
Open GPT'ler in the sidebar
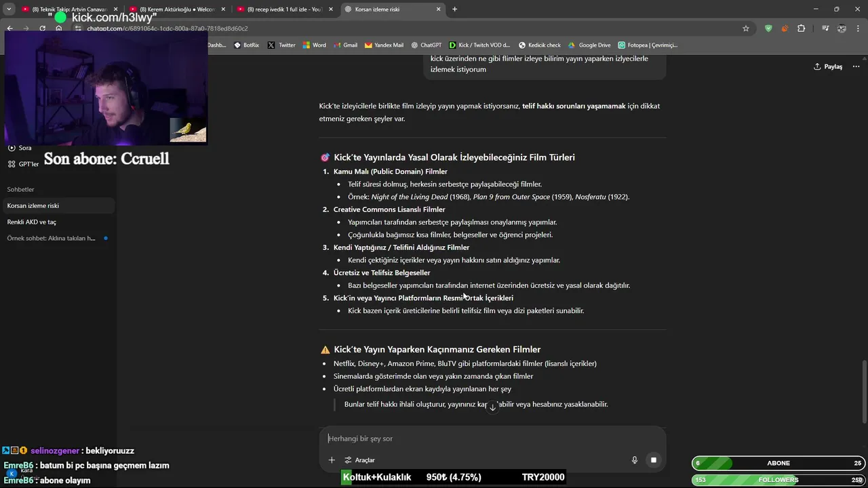[x=24, y=164]
